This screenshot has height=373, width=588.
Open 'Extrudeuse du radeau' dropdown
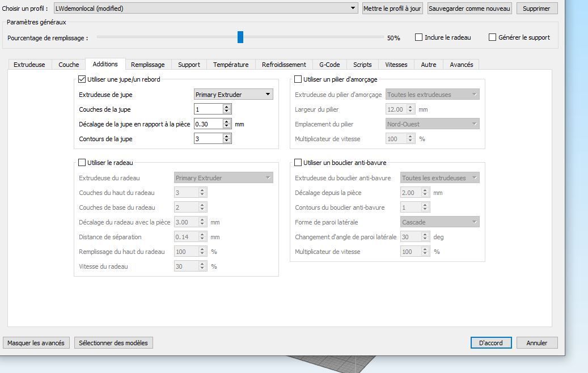(223, 177)
